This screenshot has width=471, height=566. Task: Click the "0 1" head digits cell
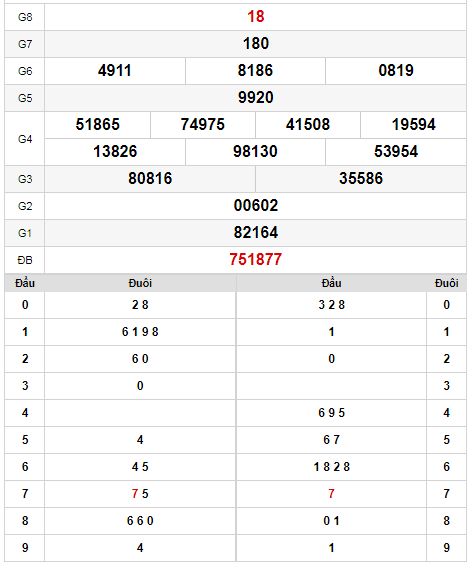click(331, 521)
